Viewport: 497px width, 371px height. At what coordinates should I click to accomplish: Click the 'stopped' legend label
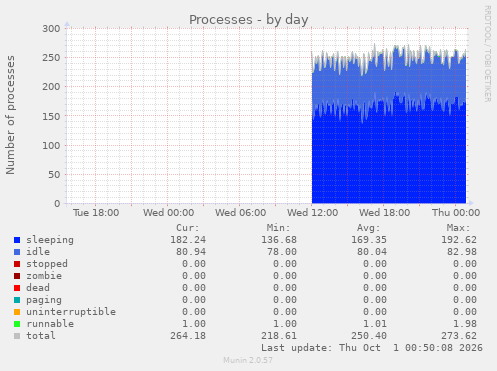coord(47,264)
